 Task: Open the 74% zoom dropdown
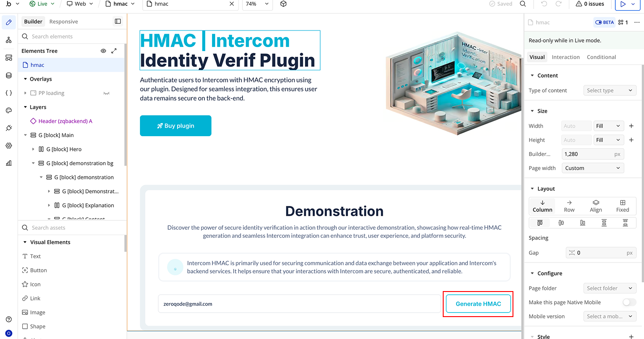point(257,4)
